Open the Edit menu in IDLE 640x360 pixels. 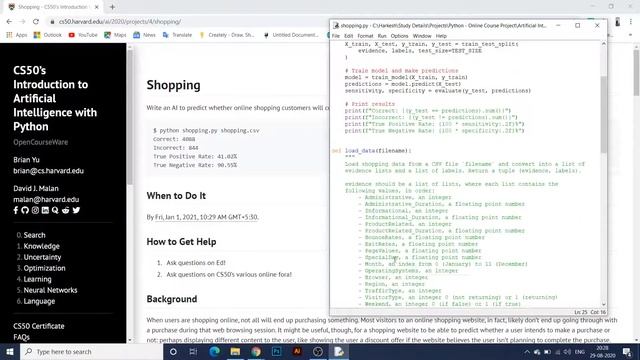pos(348,36)
